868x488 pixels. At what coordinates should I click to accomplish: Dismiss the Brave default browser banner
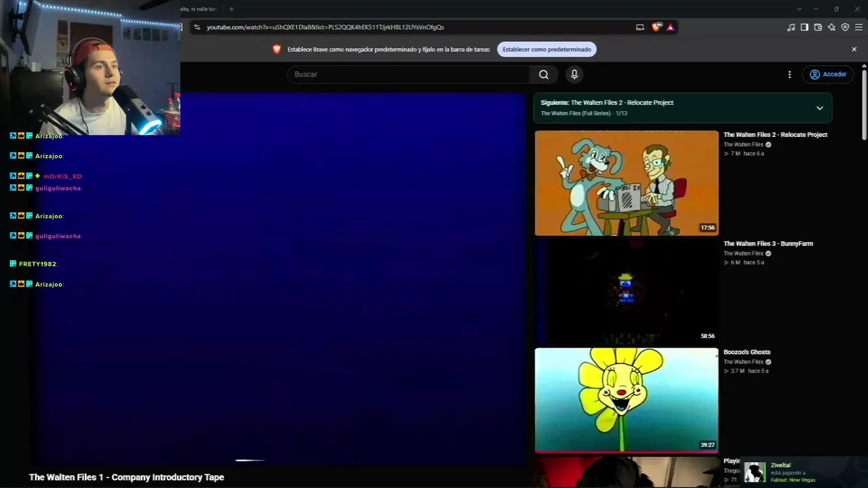(854, 49)
